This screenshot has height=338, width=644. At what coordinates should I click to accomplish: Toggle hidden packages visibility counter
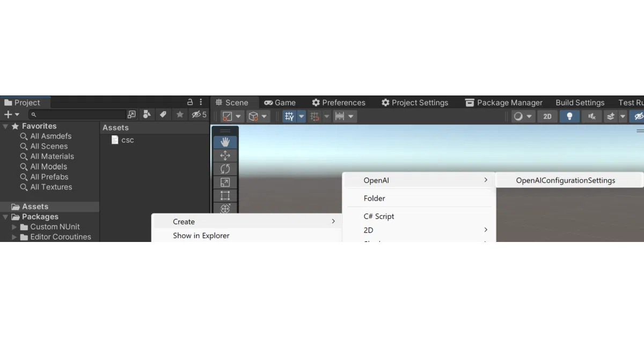point(199,114)
